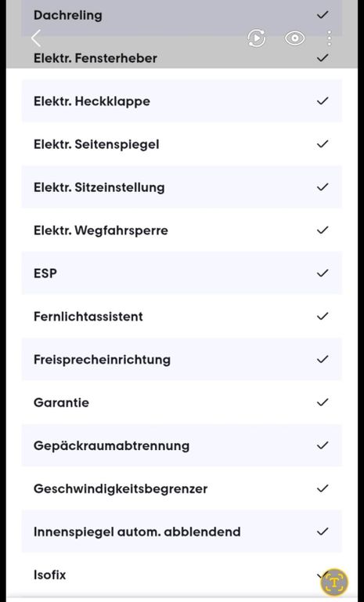Click the checkmark beside ESP
364x602 pixels.
[x=323, y=273]
